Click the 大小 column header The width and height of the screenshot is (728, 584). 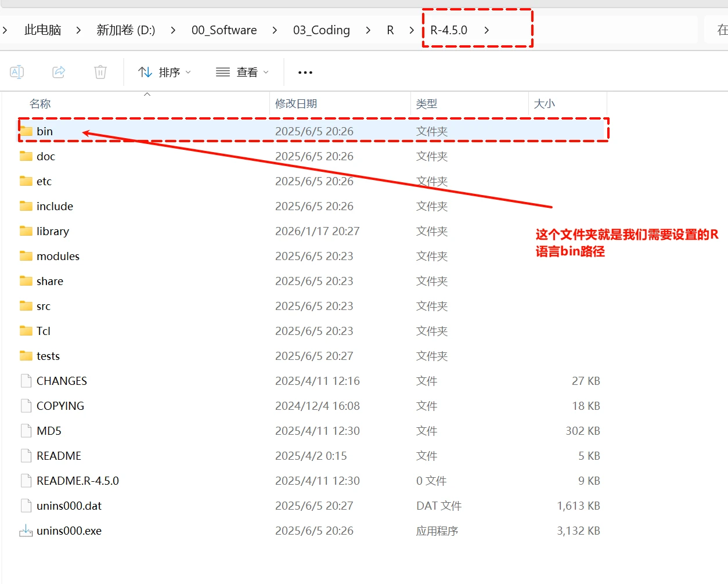[545, 104]
